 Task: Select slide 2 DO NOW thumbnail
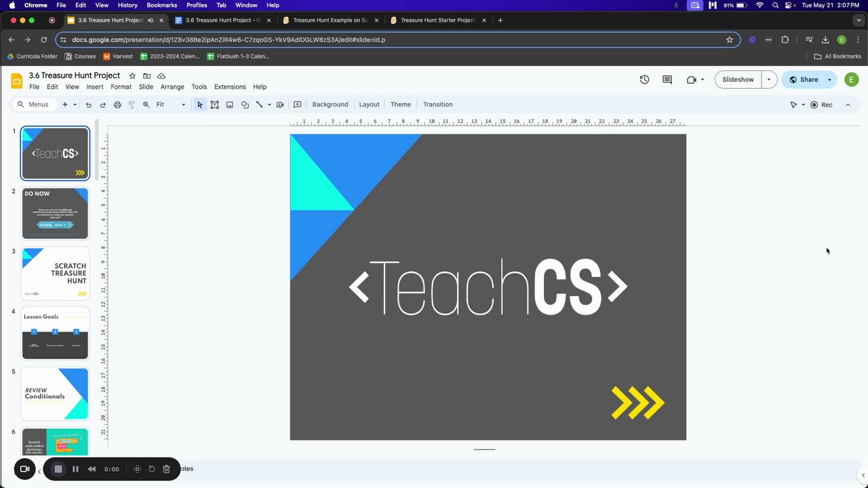coord(55,213)
